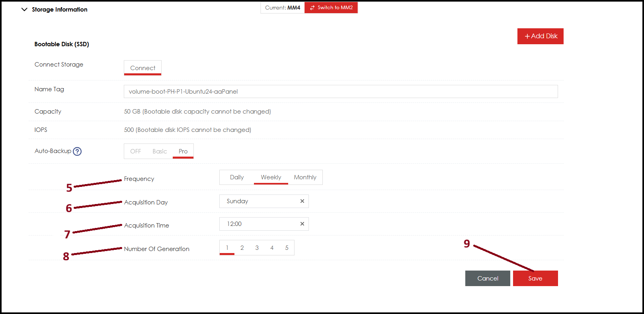Viewport: 644px width, 314px height.
Task: Set Auto-Backup to OFF
Action: [x=136, y=151]
